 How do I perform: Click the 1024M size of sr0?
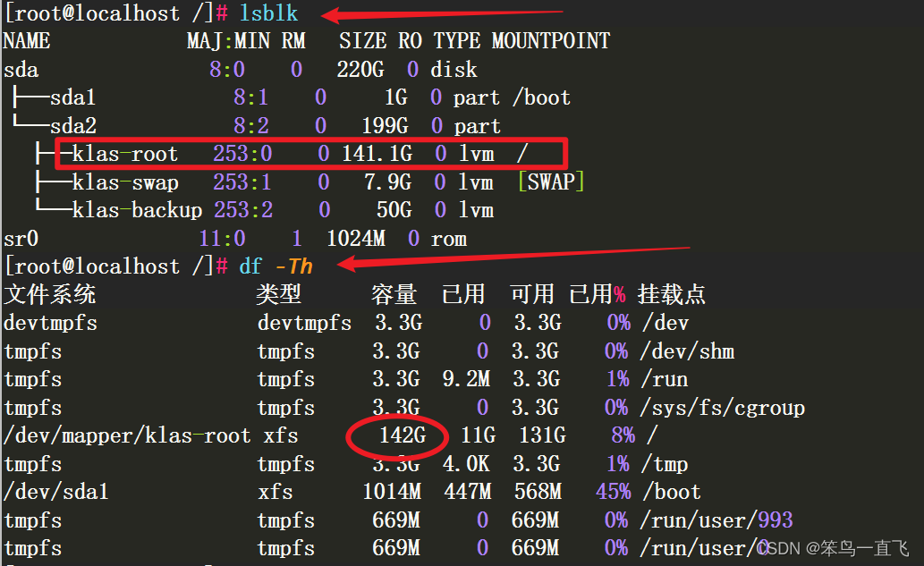(356, 239)
